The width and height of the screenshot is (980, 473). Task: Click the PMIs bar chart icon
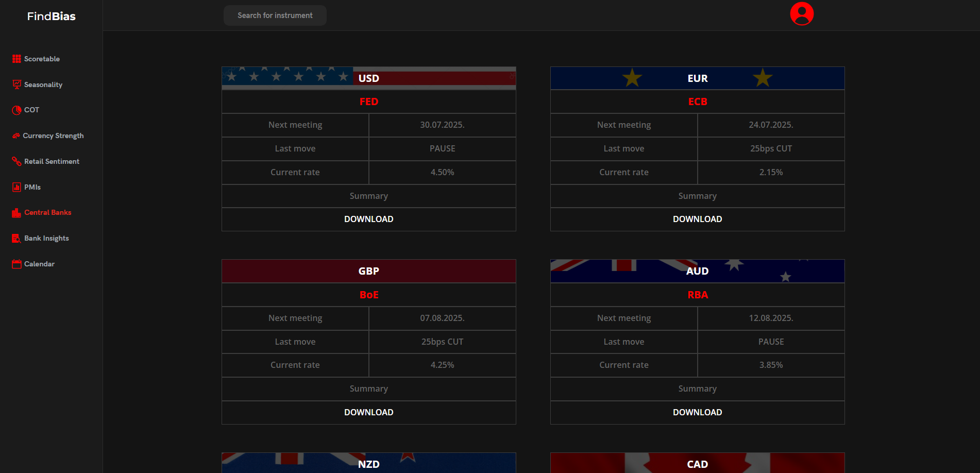pos(16,187)
